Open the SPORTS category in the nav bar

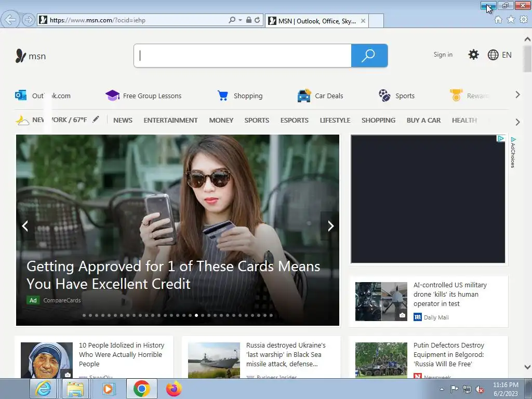(x=257, y=120)
